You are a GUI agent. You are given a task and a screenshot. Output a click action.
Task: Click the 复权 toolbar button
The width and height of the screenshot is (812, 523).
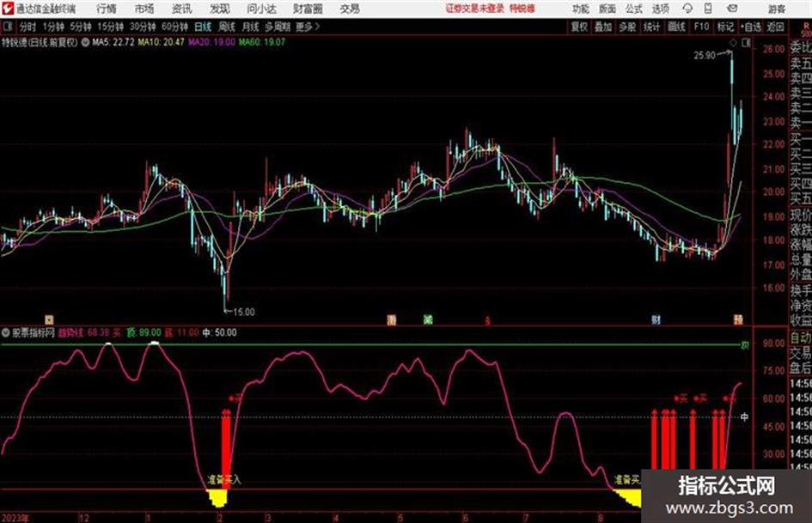[579, 27]
